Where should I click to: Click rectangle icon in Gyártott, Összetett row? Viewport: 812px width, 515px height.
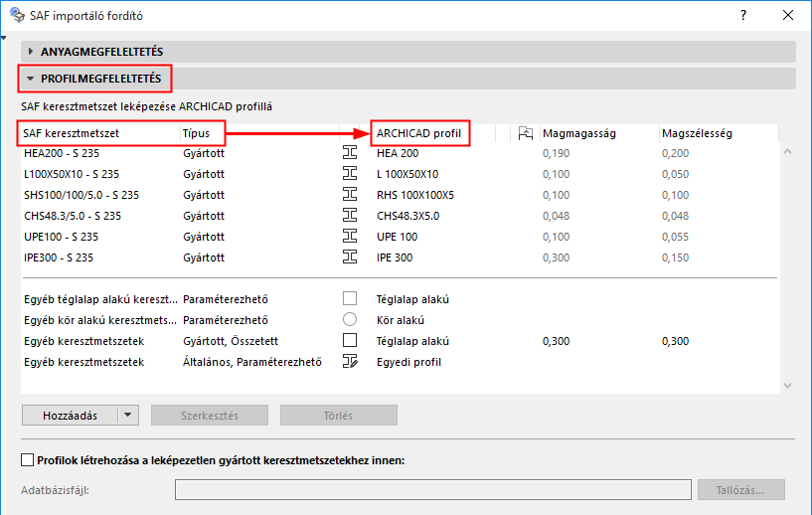(350, 340)
